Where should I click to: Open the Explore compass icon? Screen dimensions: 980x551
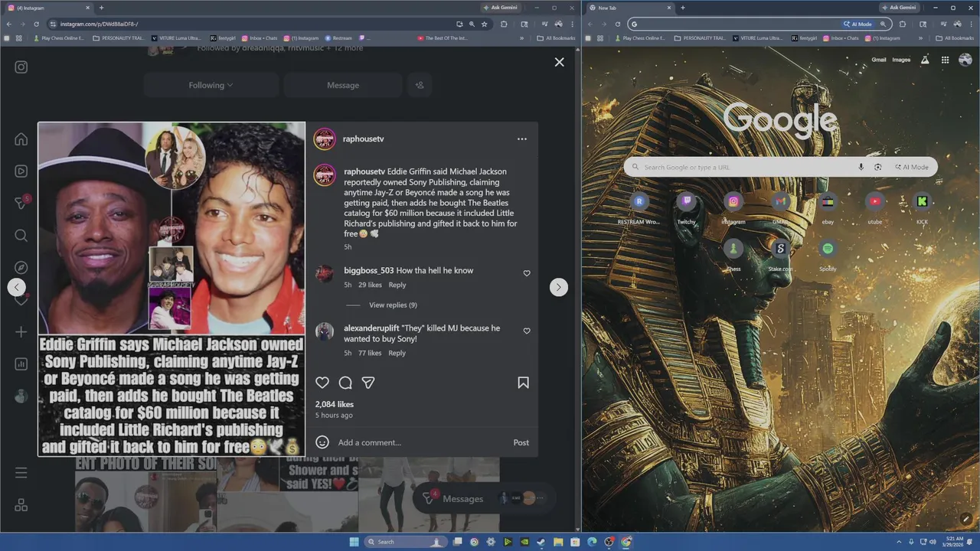(21, 268)
